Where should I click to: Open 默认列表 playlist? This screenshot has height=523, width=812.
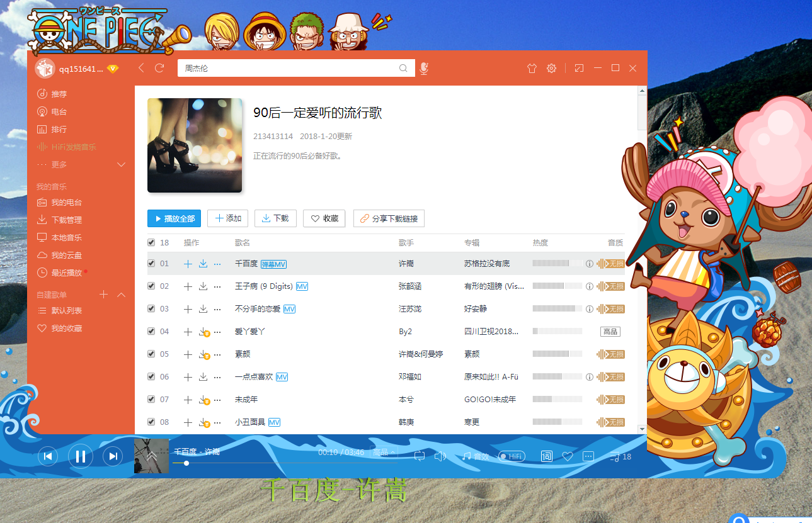click(59, 311)
